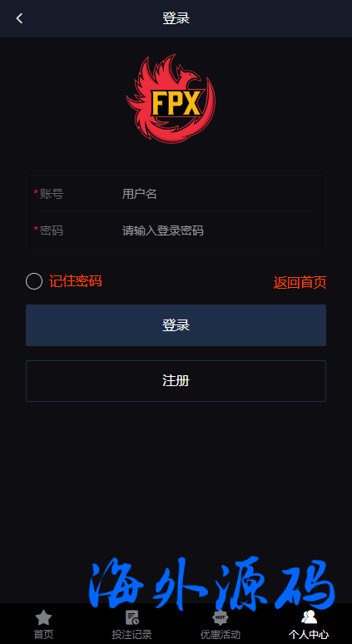Image resolution: width=352 pixels, height=644 pixels.
Task: Click the 账号 field label
Action: pyautogui.click(x=52, y=194)
